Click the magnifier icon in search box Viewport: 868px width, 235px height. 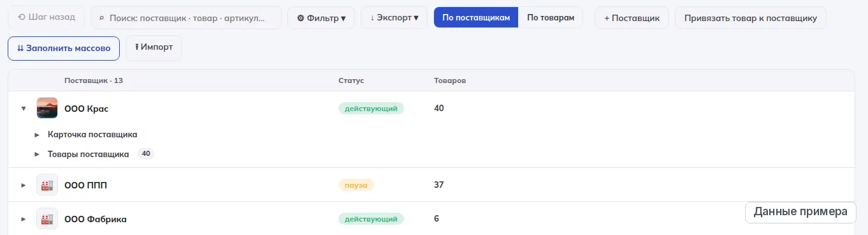102,18
